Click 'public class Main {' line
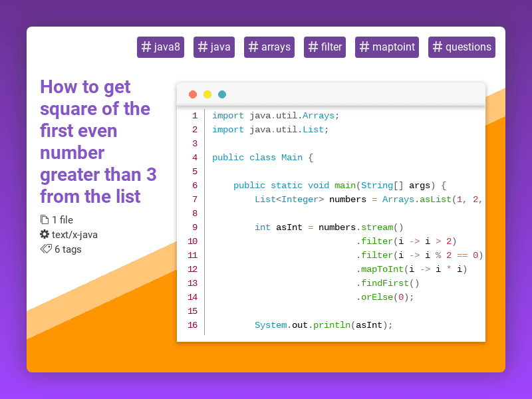The width and height of the screenshot is (532, 399). click(x=263, y=158)
